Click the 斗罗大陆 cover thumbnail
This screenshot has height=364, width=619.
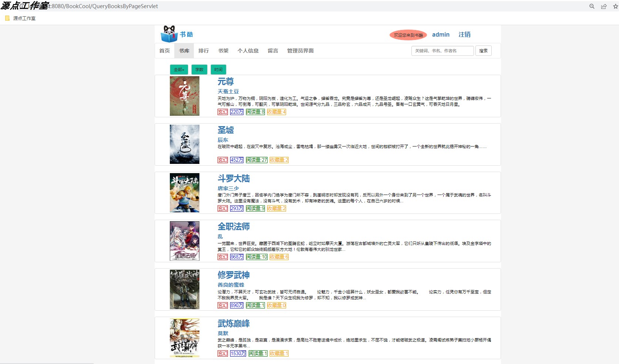coord(184,192)
